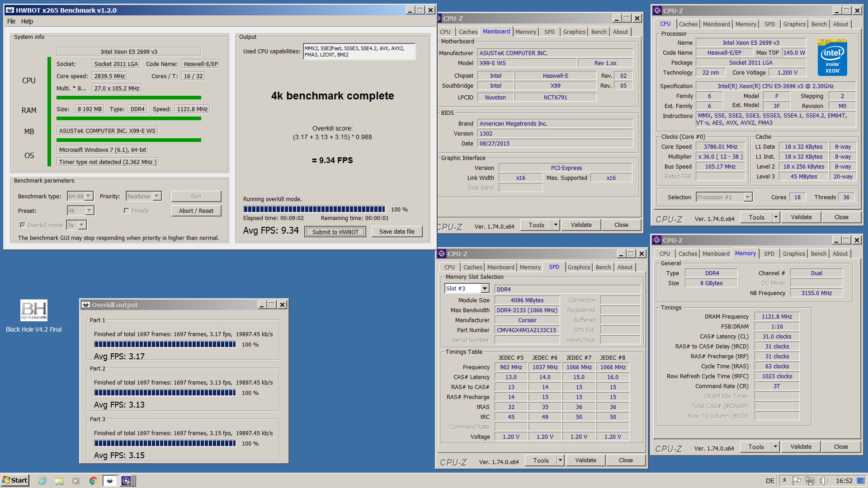The height and width of the screenshot is (488, 868).
Task: Show hidden system tray icons
Action: (784, 480)
